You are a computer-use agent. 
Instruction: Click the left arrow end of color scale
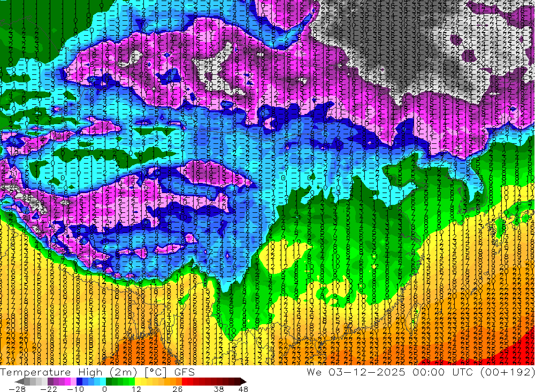[x=19, y=382]
